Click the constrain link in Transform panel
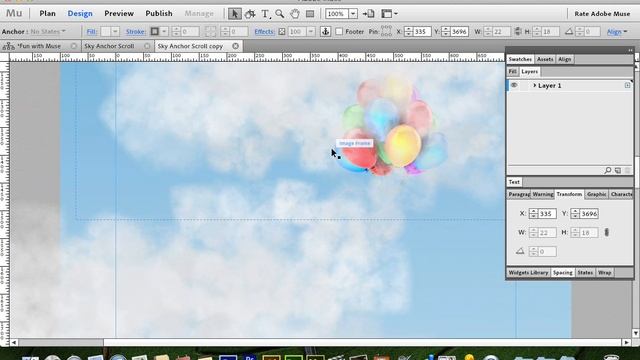This screenshot has width=640, height=360. (x=607, y=232)
